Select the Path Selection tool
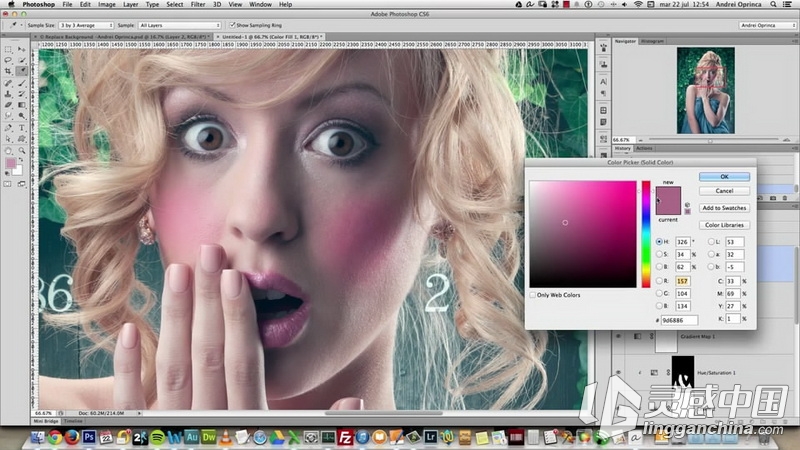 [x=9, y=139]
